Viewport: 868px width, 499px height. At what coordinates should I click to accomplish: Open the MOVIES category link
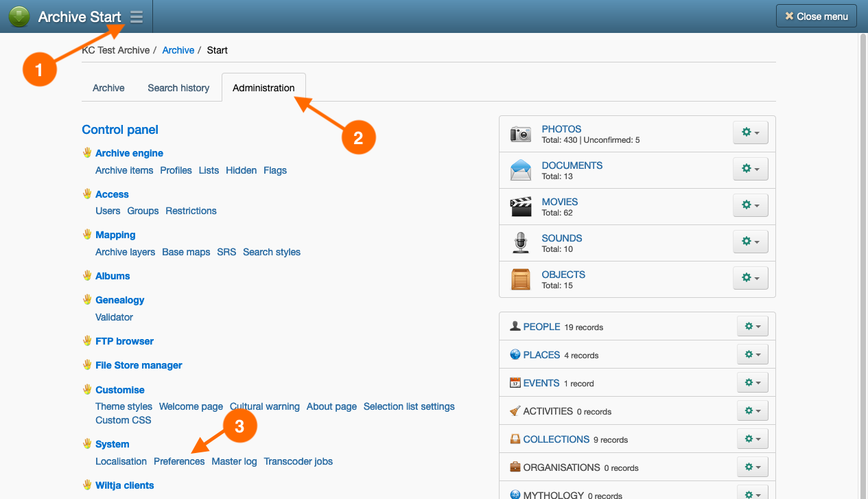click(x=560, y=202)
